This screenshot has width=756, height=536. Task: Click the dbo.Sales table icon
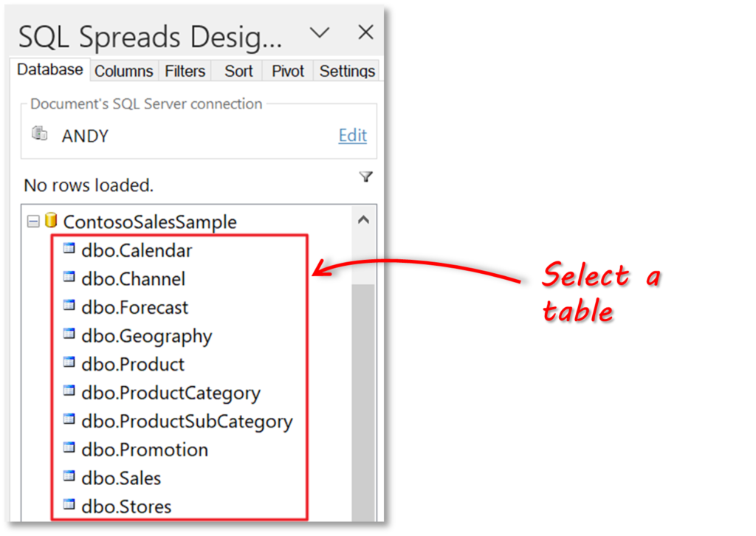(69, 476)
